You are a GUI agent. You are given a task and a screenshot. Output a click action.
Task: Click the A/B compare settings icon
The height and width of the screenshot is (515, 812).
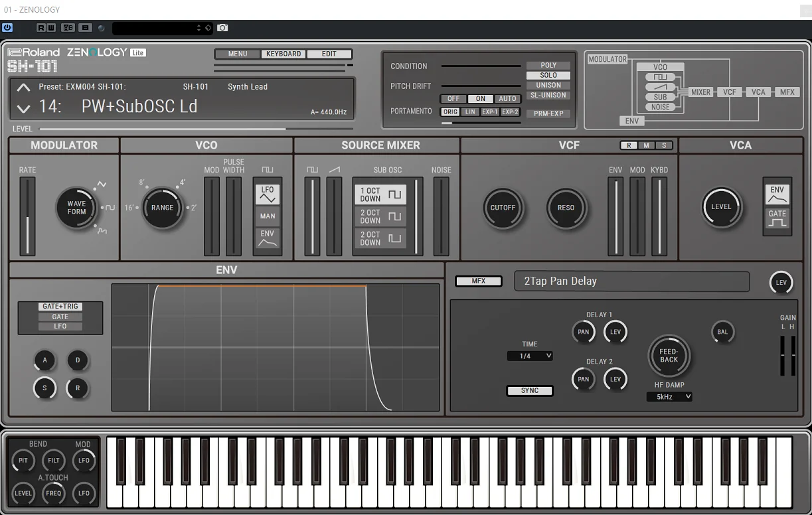click(68, 28)
